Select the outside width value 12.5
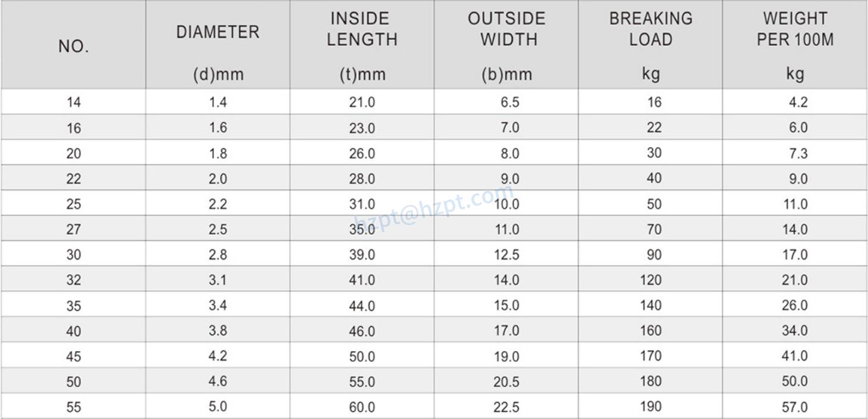Image resolution: width=868 pixels, height=419 pixels. pos(506,255)
